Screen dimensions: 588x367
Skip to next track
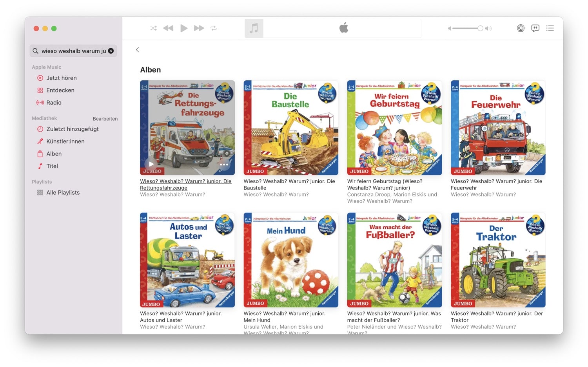[x=199, y=28]
